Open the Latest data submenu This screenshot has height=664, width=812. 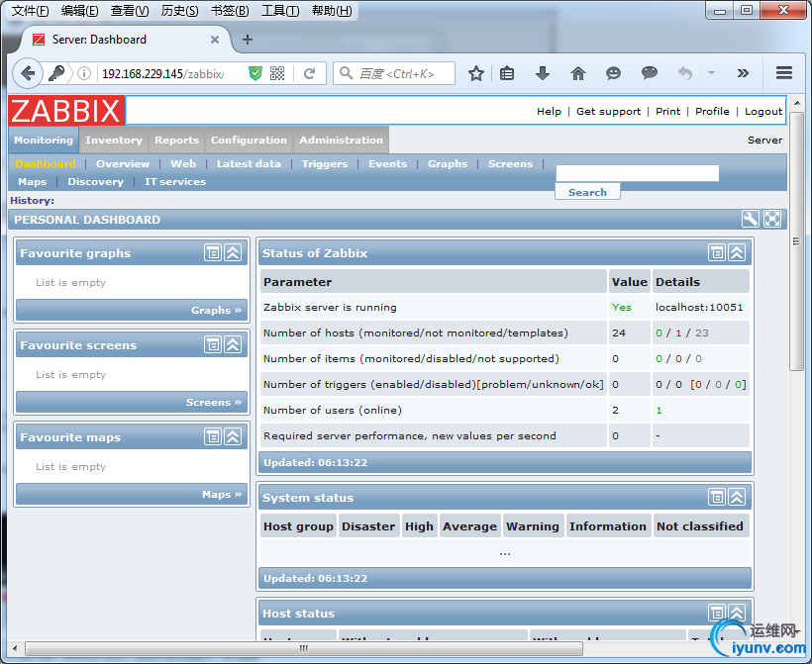pos(249,163)
